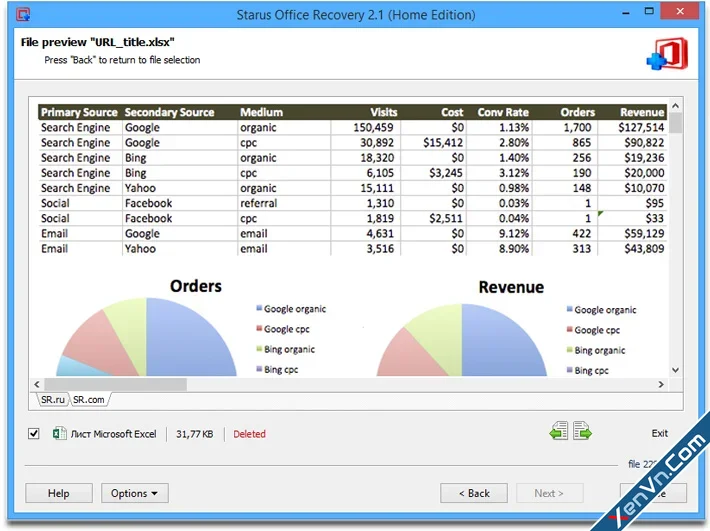Click the Orders chart title

pos(196,286)
